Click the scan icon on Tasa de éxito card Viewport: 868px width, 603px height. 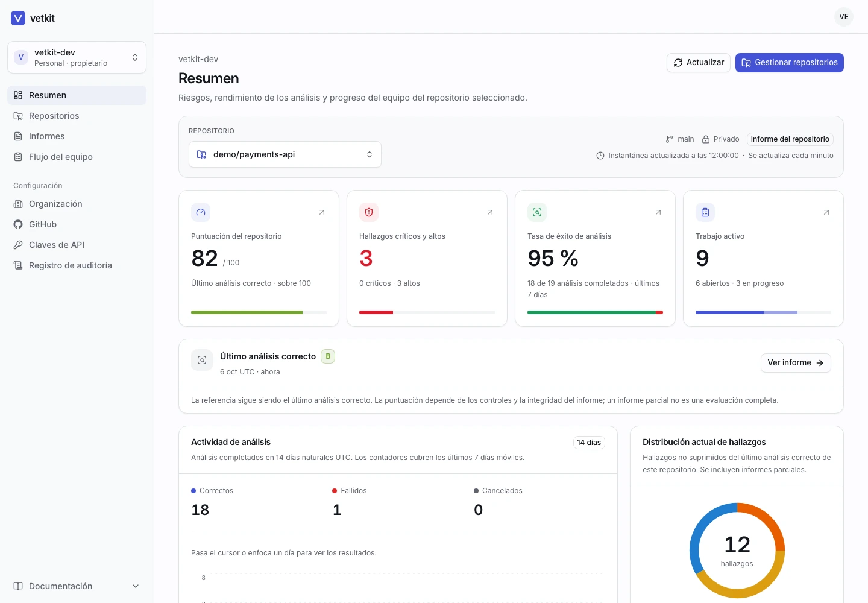pos(537,212)
